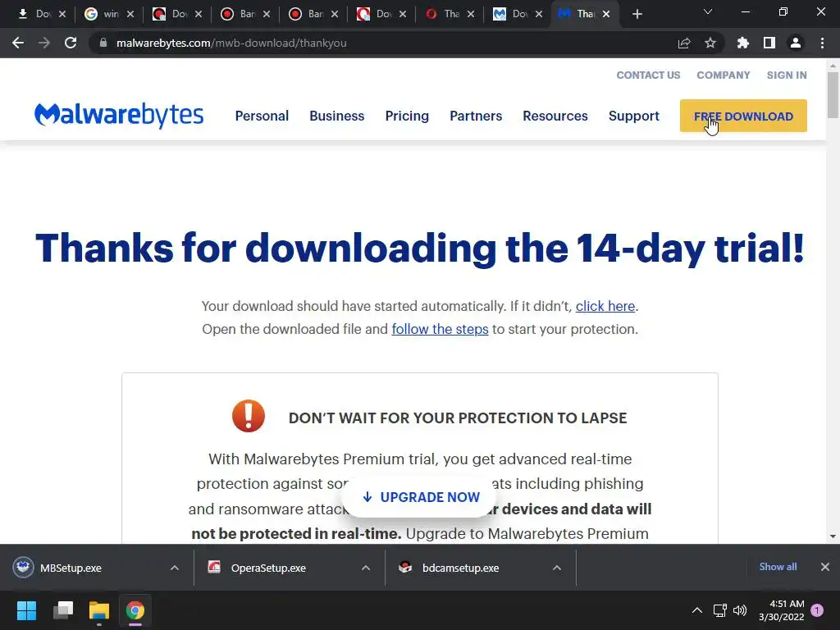
Task: Expand MBSetup.exe download options
Action: coord(175,568)
